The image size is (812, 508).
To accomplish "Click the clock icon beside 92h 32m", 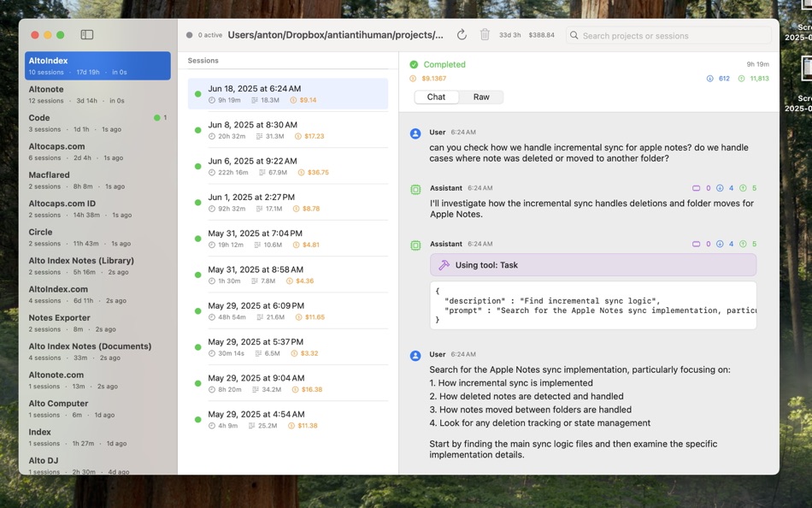I will tap(212, 209).
